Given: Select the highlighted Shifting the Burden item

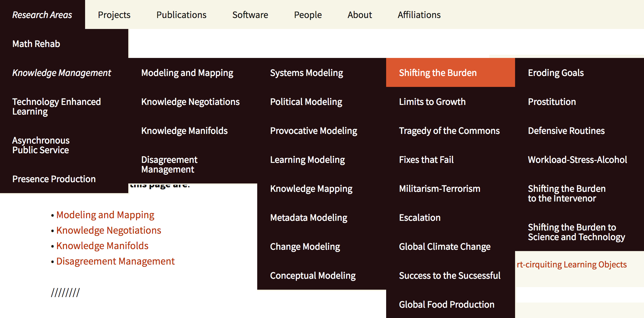Looking at the screenshot, I should coord(438,73).
